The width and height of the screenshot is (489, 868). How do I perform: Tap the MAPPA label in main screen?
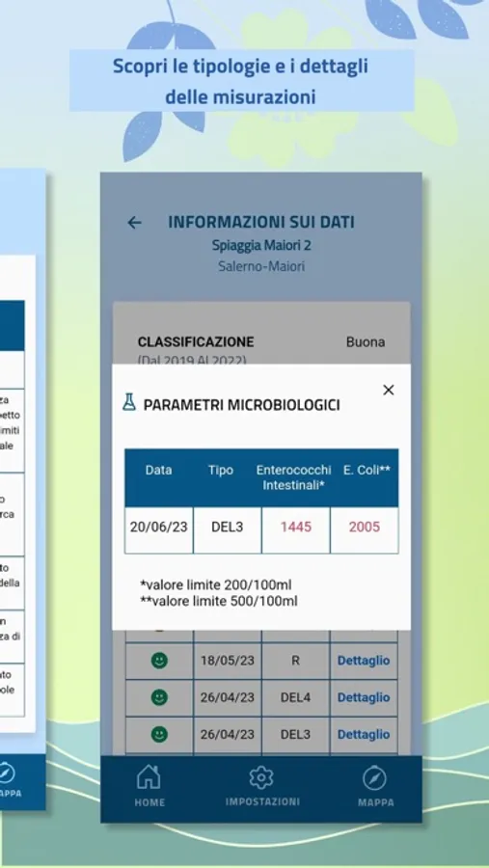tap(375, 802)
